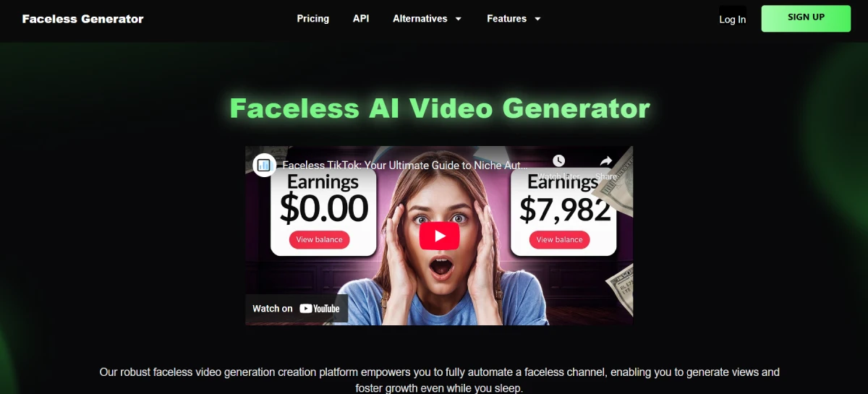The image size is (868, 394).
Task: Click the Watch later clock icon
Action: click(558, 161)
